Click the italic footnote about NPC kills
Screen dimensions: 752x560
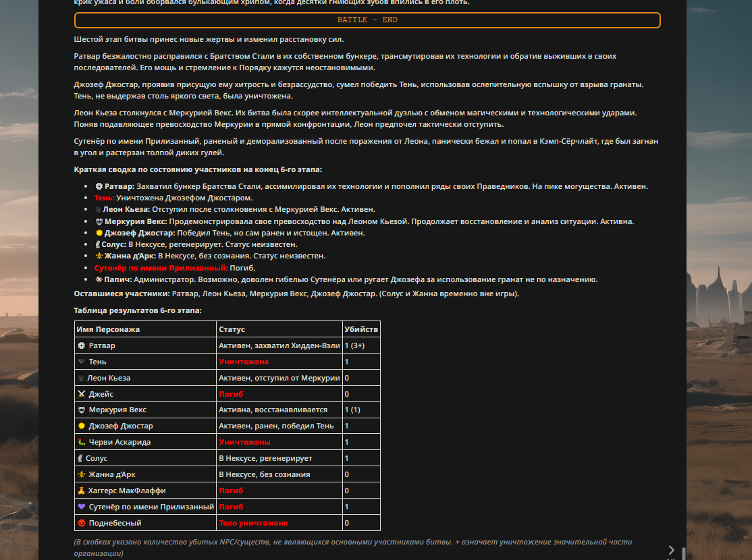353,548
